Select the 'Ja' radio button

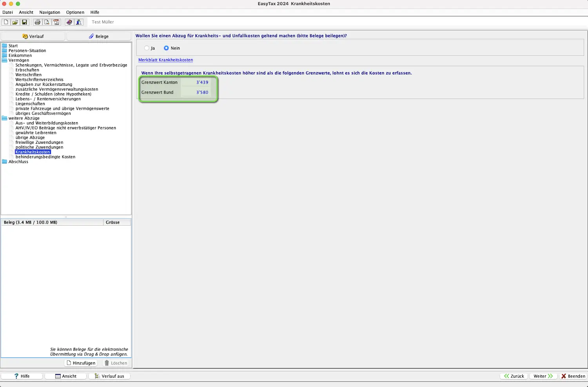[x=147, y=48]
